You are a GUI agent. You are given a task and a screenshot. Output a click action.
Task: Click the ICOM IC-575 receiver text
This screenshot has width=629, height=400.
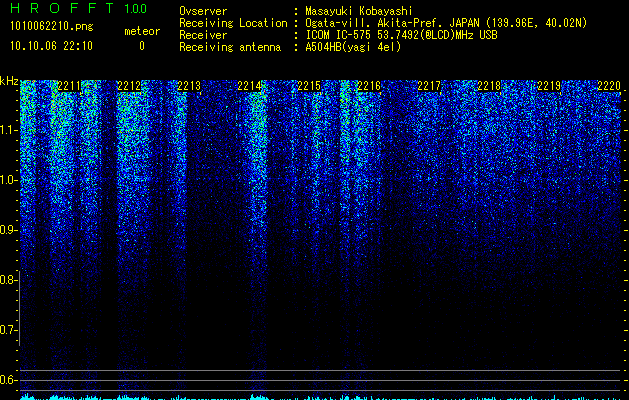tap(401, 35)
